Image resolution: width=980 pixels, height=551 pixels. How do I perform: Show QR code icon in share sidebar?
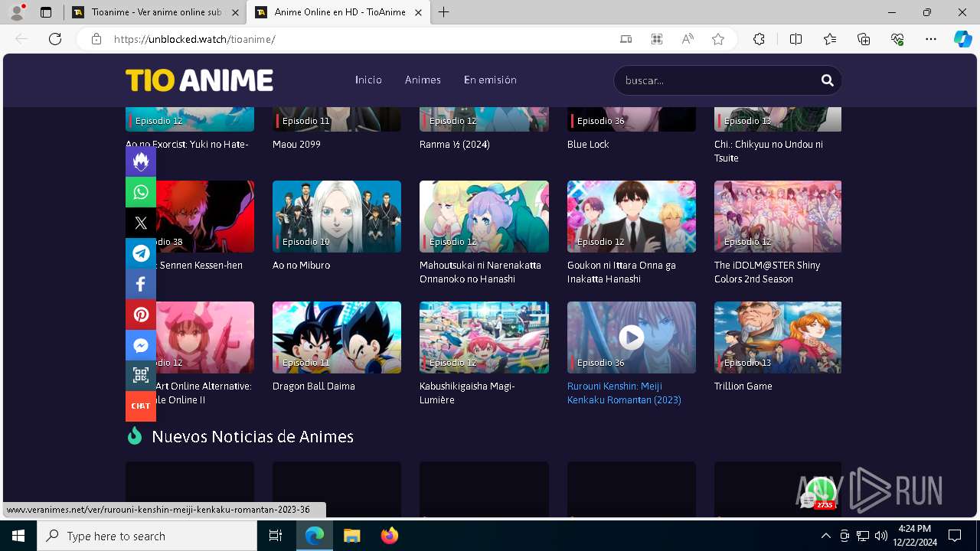pos(141,375)
